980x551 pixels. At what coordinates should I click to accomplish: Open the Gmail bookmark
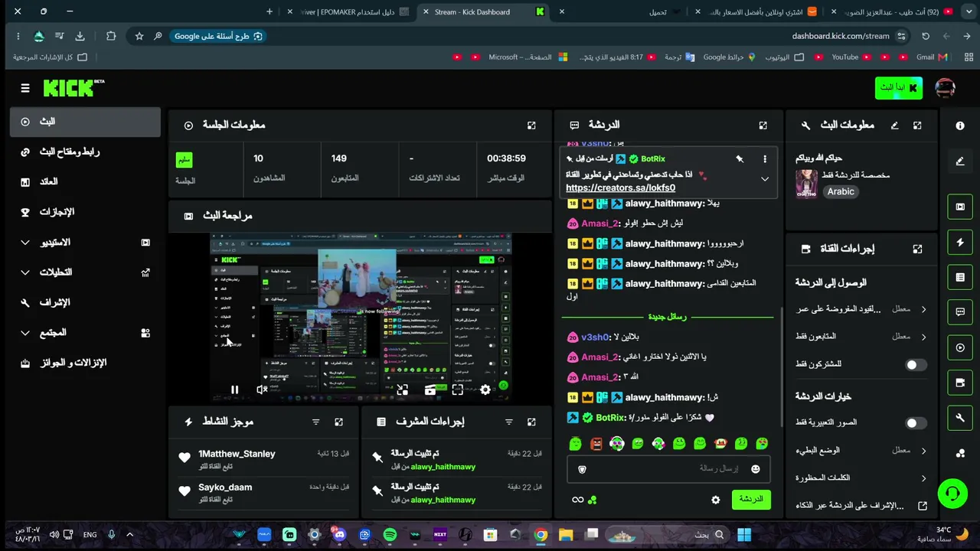click(x=931, y=57)
